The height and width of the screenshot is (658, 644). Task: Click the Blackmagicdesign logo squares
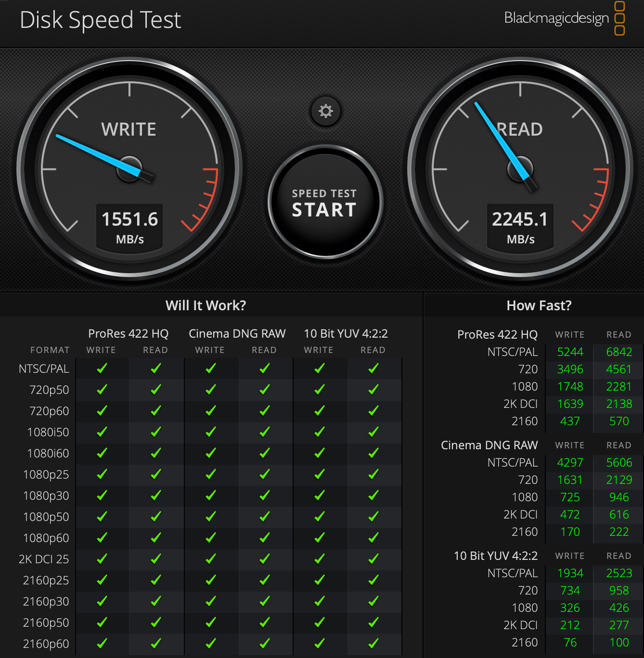tap(619, 18)
